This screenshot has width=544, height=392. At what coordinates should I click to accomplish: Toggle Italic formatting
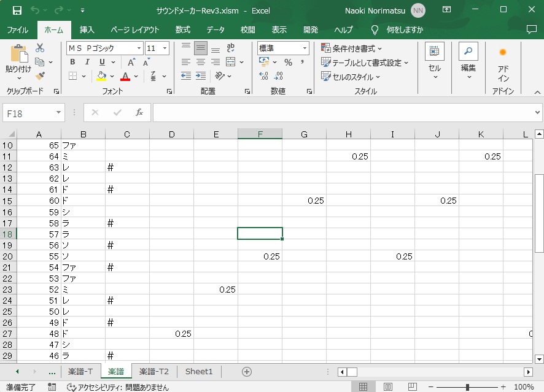coord(87,62)
